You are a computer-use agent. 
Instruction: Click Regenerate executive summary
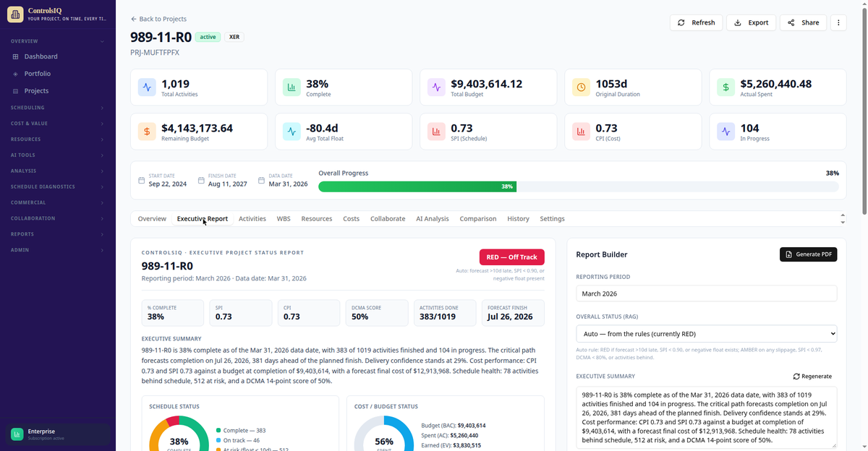coord(813,377)
